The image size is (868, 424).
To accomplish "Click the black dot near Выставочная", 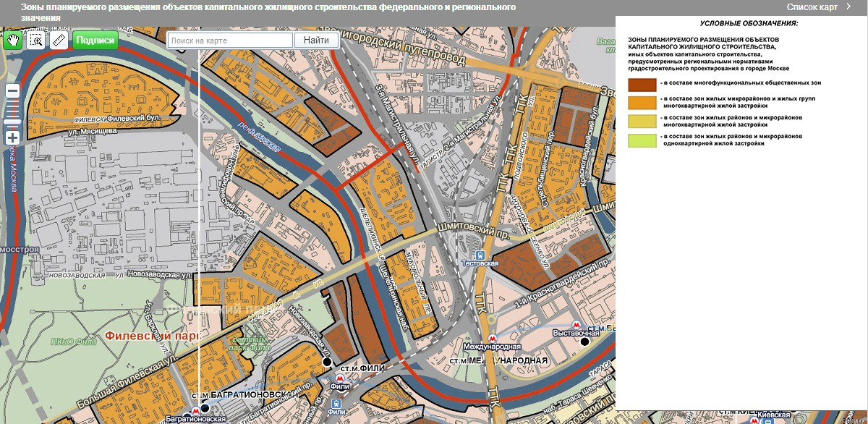I will 584,342.
